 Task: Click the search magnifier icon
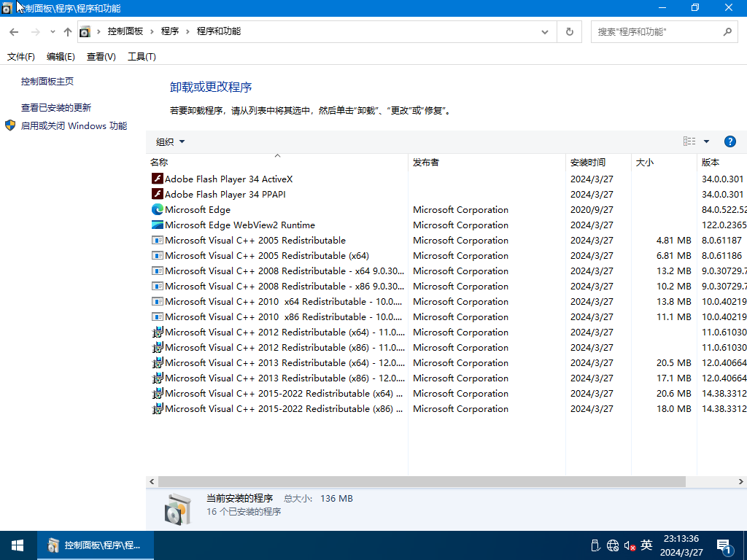[x=727, y=32]
